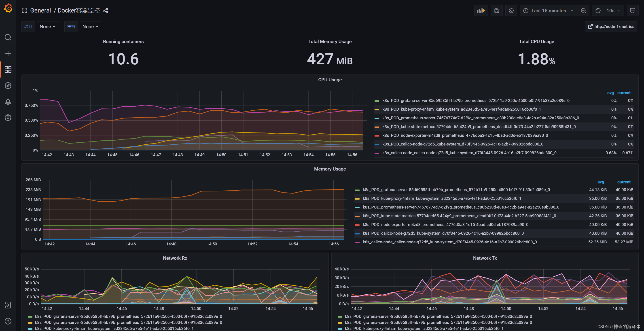Screen dimensions: 644x331
Task: Click the 53.27 MiB current memory value
Action: (624, 242)
